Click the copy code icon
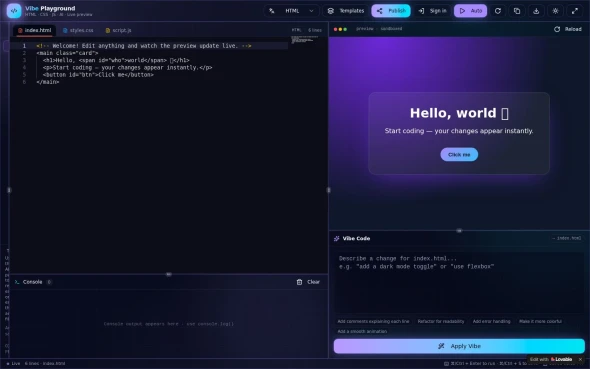Viewport: 590px width, 369px height. coord(517,11)
